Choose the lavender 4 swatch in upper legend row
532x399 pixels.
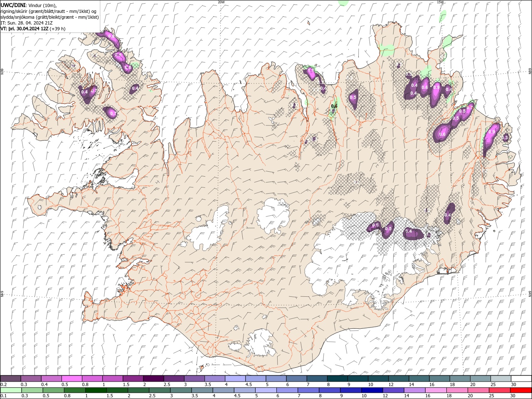(x=235, y=379)
